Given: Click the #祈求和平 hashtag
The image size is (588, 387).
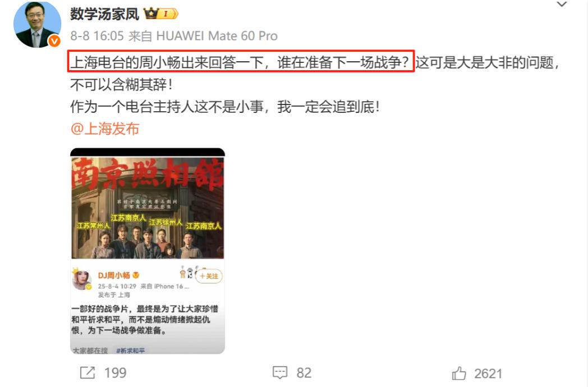Looking at the screenshot, I should click(130, 350).
